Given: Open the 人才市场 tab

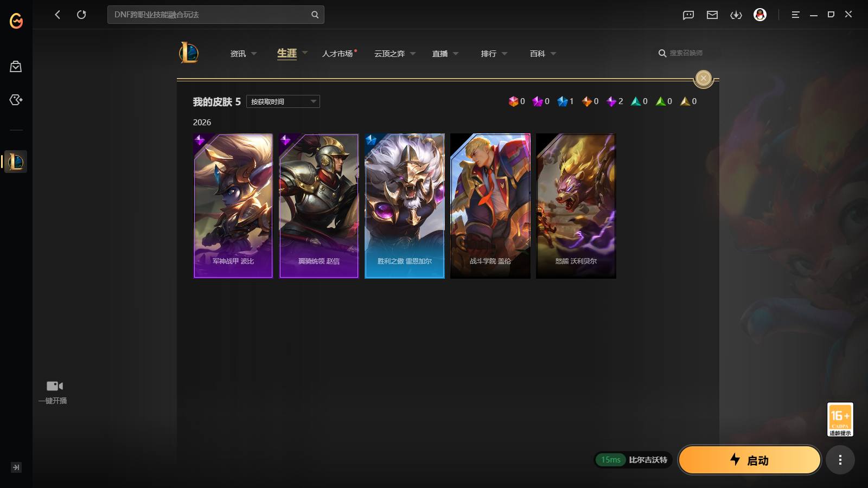Looking at the screenshot, I should (x=337, y=54).
